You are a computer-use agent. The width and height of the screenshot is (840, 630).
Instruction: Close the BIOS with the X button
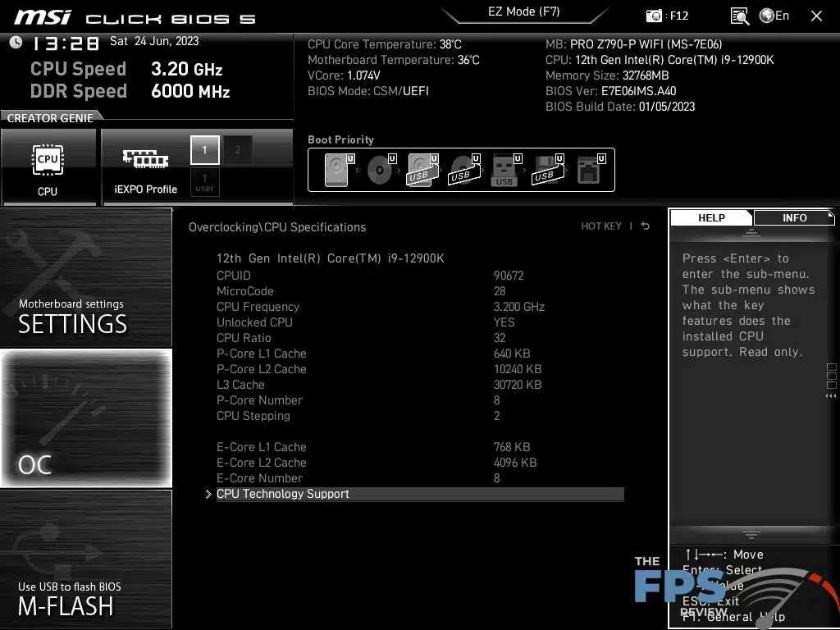[x=816, y=16]
